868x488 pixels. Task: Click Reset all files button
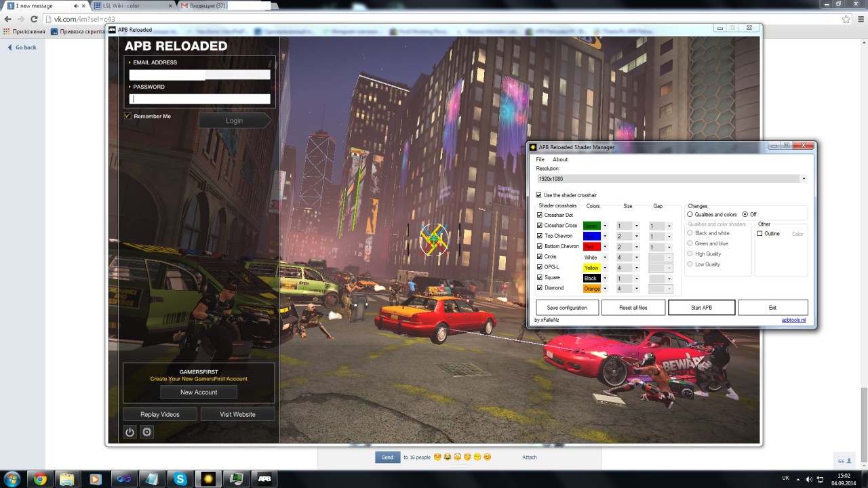633,308
